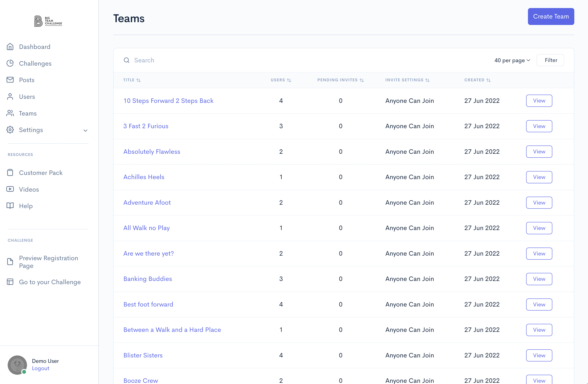Click View for Banking Buddies
588x384 pixels.
(539, 279)
